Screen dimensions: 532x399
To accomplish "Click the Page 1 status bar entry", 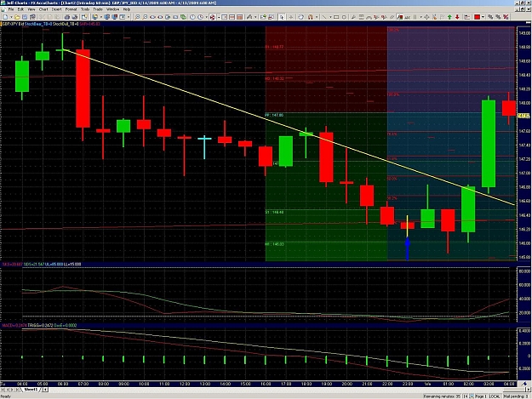I will point(481,396).
